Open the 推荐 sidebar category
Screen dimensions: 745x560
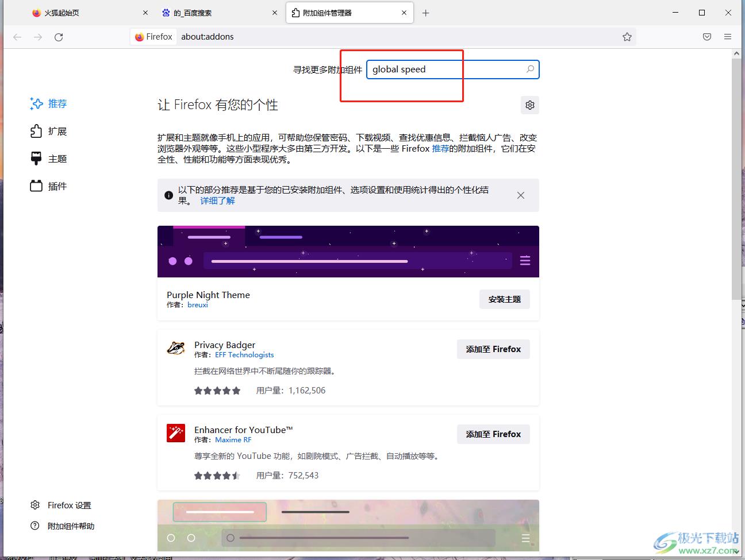tap(49, 103)
